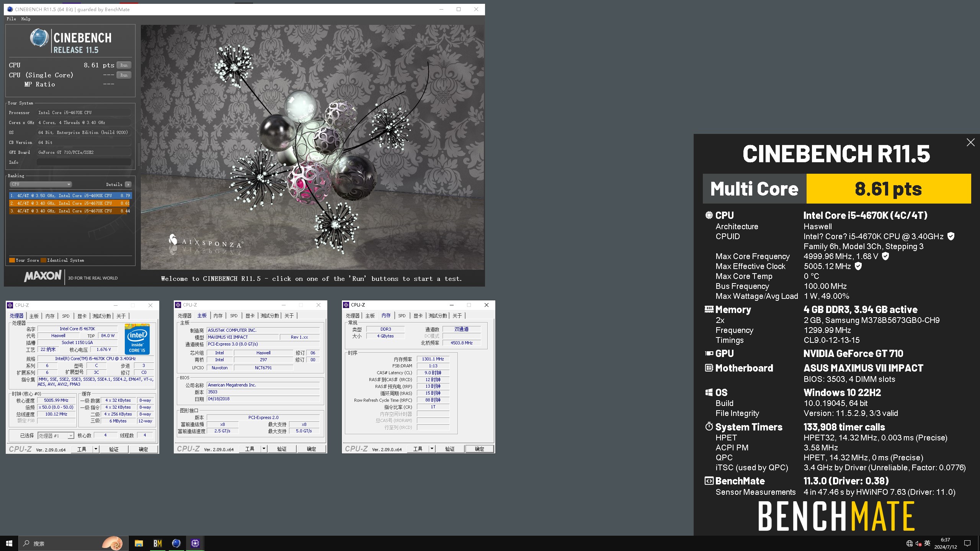Click the 英 input method indicator

coord(927,543)
